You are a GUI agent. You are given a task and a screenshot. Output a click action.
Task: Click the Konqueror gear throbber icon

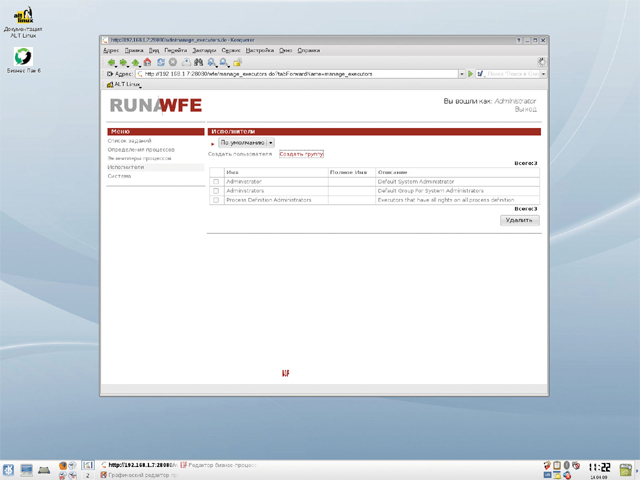coord(542,62)
